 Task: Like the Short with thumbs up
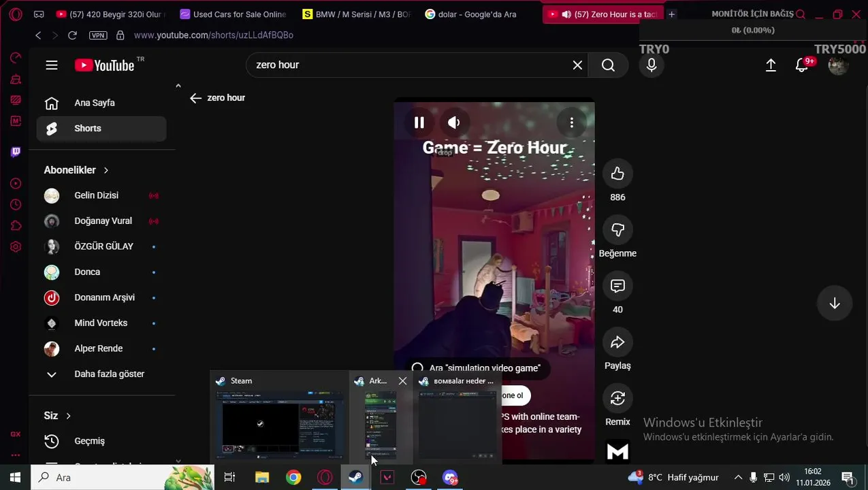point(617,174)
